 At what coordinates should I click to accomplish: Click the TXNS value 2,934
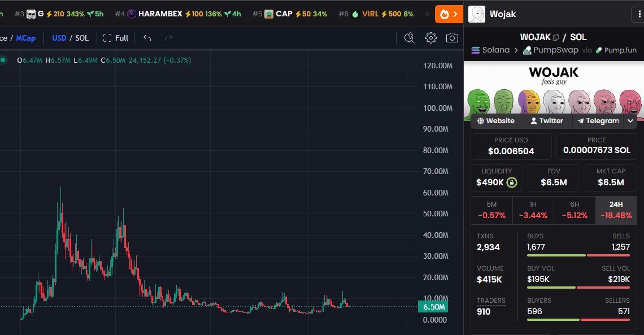point(488,247)
